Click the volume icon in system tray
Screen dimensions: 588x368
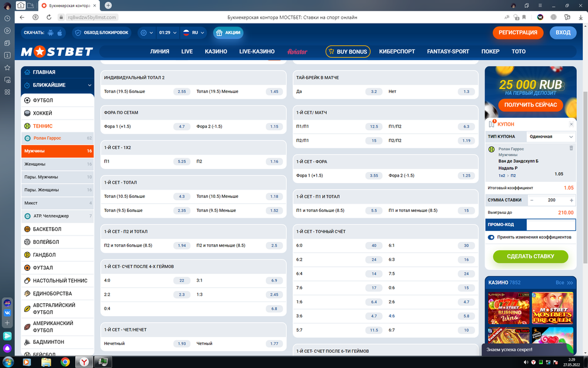[x=526, y=362]
